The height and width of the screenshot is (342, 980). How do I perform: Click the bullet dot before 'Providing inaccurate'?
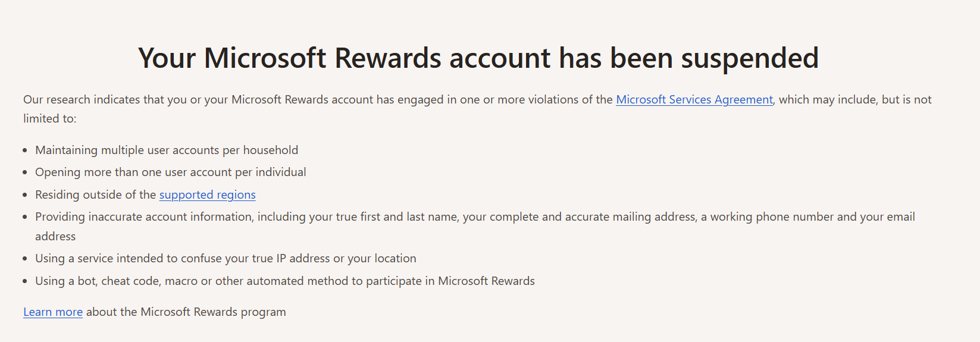click(x=25, y=217)
